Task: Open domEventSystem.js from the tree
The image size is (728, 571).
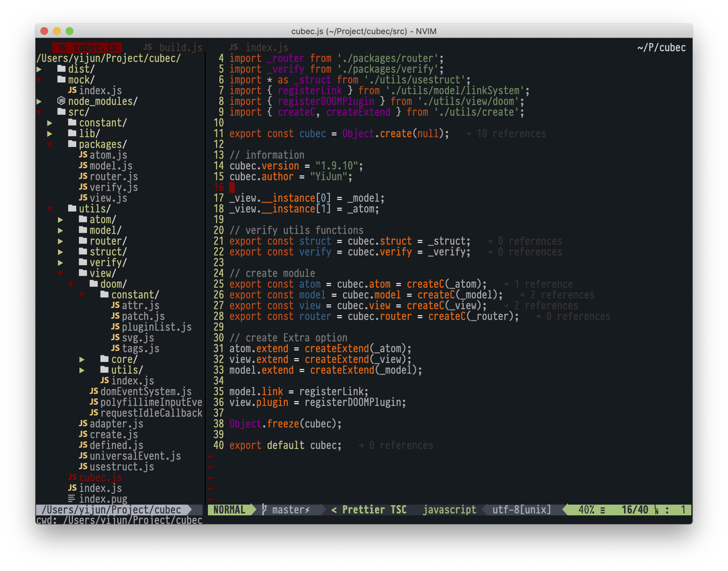Action: tap(146, 391)
